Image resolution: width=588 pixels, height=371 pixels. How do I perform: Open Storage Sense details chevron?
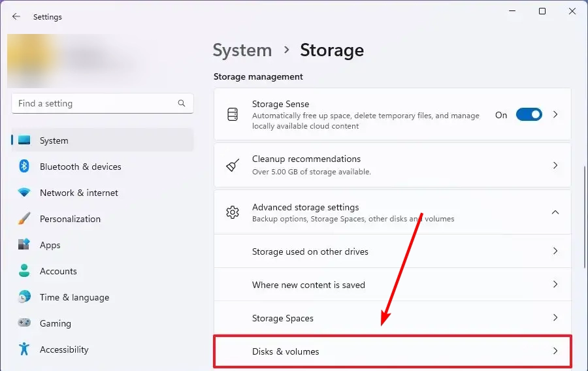coord(555,115)
